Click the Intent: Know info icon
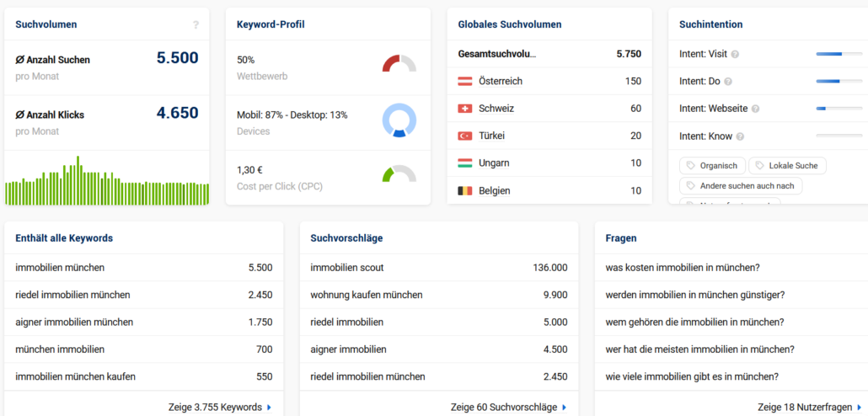 coord(740,136)
